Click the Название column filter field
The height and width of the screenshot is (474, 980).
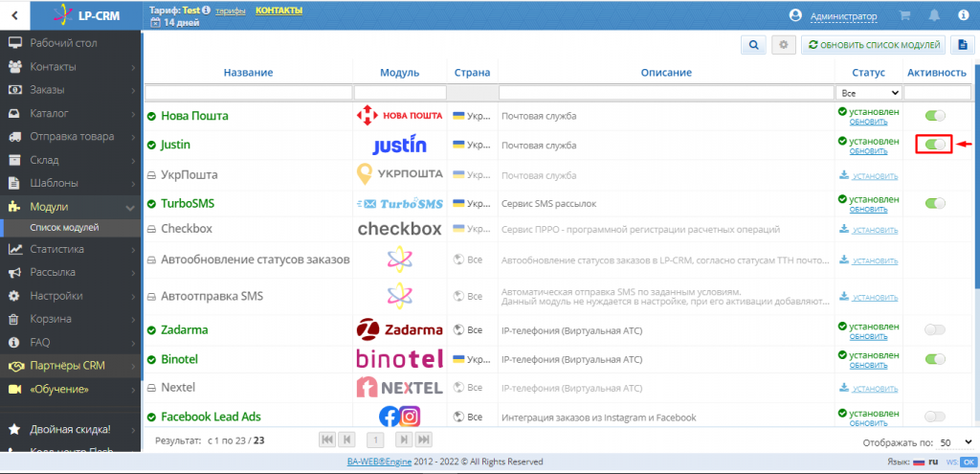point(248,93)
